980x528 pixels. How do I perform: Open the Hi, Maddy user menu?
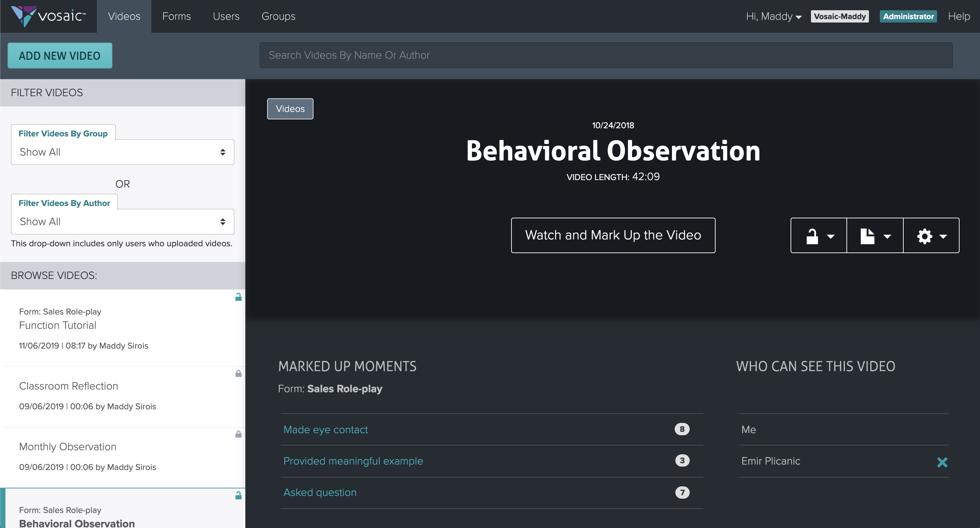(x=774, y=16)
